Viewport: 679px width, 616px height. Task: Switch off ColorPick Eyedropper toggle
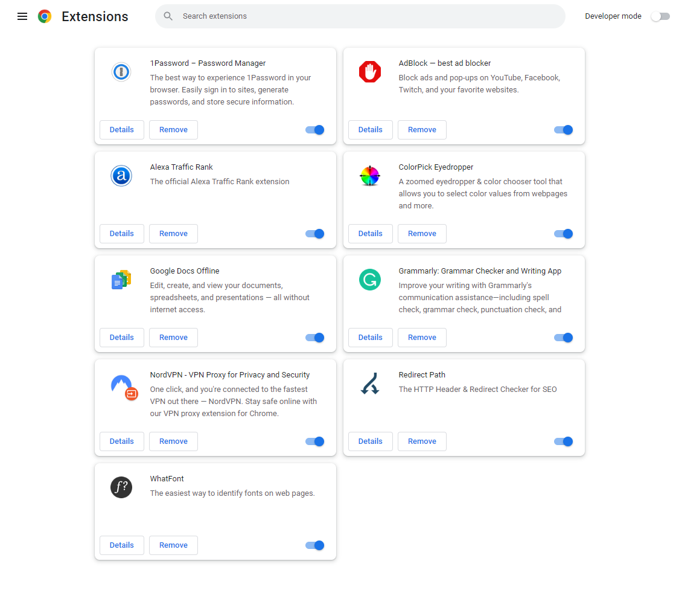[x=563, y=234]
